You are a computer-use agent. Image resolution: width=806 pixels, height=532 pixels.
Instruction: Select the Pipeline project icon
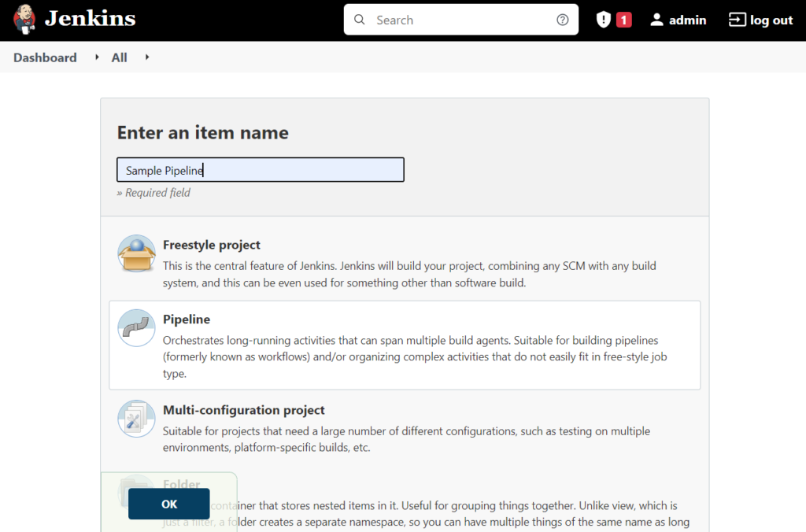point(136,327)
